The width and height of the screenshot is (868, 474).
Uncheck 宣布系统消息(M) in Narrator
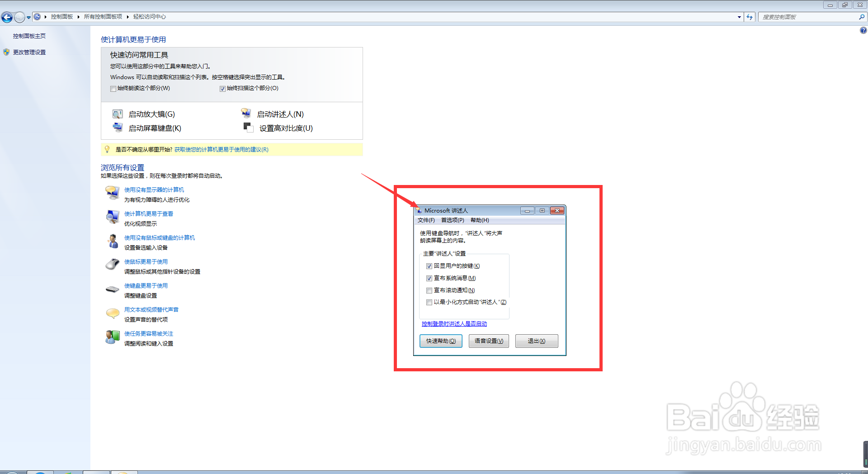429,278
